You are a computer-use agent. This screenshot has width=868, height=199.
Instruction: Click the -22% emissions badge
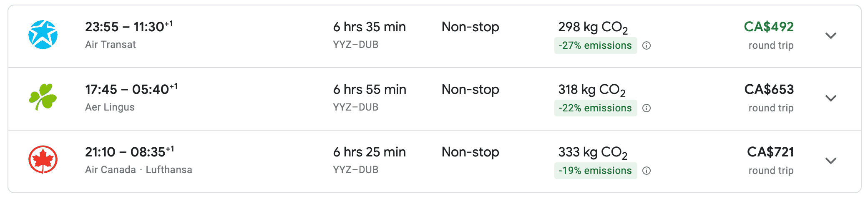[595, 108]
